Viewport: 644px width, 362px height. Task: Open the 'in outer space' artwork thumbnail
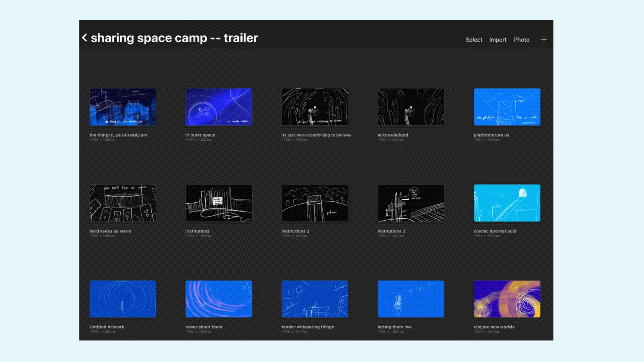(219, 107)
